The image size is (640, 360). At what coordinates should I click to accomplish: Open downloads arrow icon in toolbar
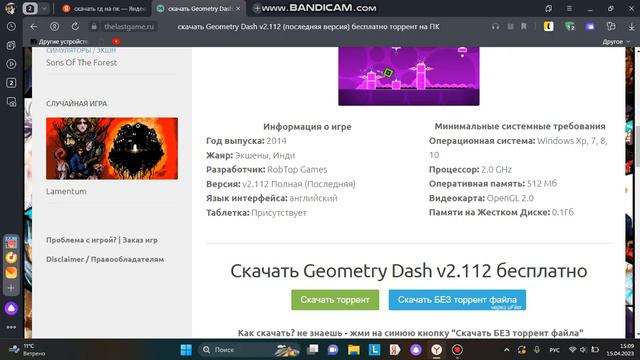coord(631,27)
